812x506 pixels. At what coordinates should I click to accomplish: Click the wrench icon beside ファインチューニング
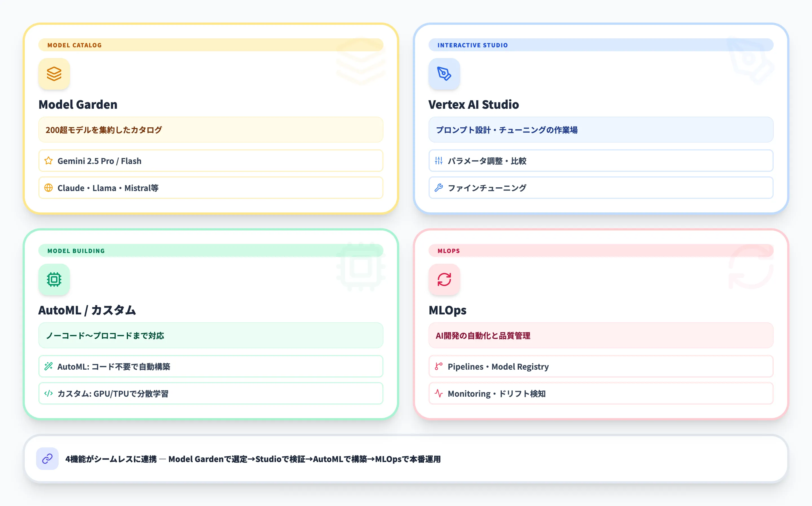point(439,188)
